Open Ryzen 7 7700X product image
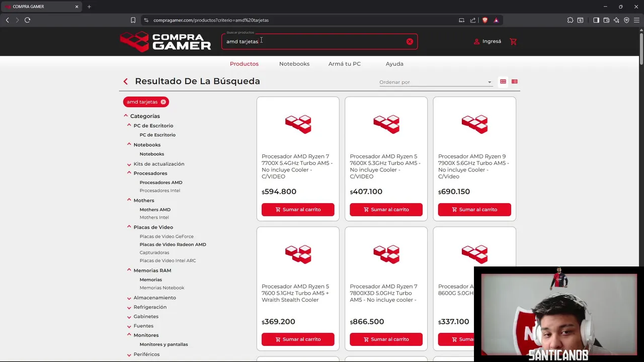The width and height of the screenshot is (644, 362). (x=298, y=124)
